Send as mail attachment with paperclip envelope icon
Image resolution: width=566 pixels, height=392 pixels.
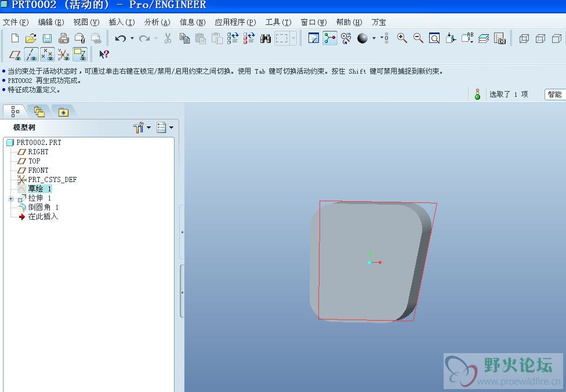click(x=80, y=38)
